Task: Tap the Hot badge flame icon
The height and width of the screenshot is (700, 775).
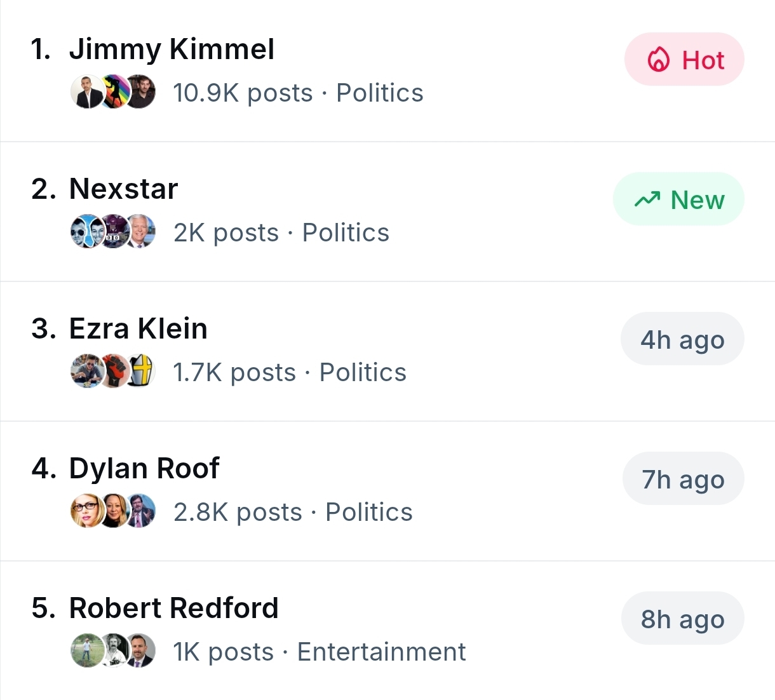Action: point(658,60)
